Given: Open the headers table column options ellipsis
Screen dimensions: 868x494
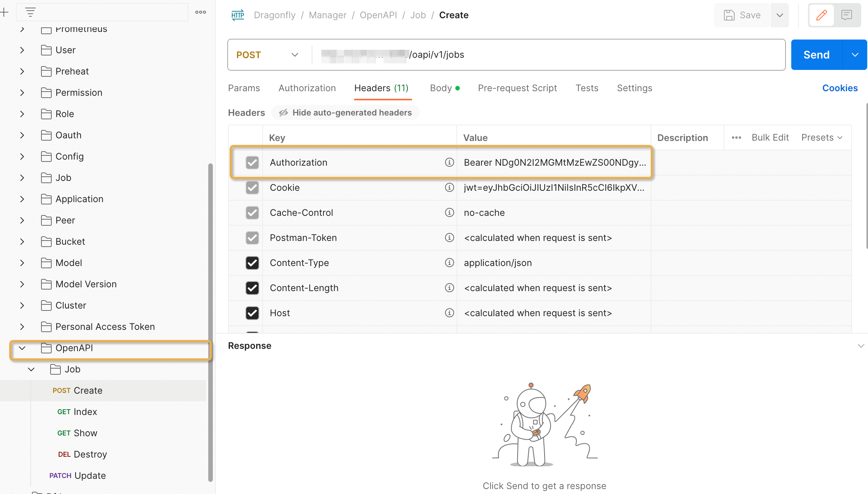Looking at the screenshot, I should click(x=737, y=138).
